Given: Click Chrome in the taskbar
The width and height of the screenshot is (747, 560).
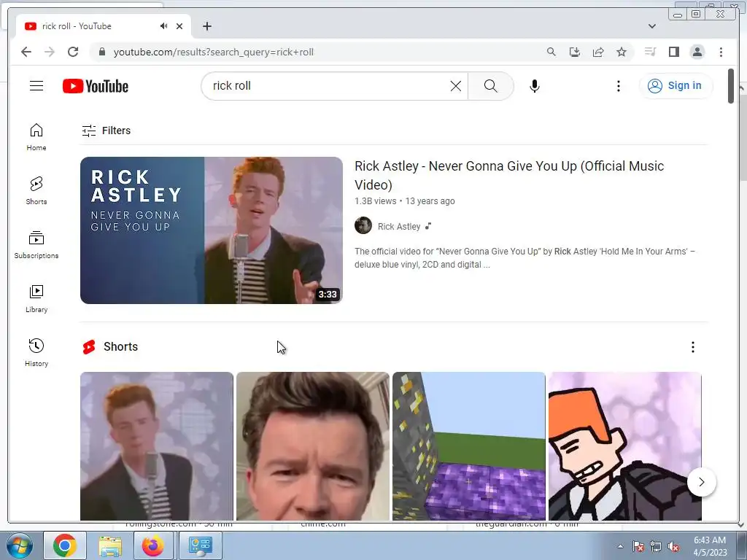Looking at the screenshot, I should [65, 545].
